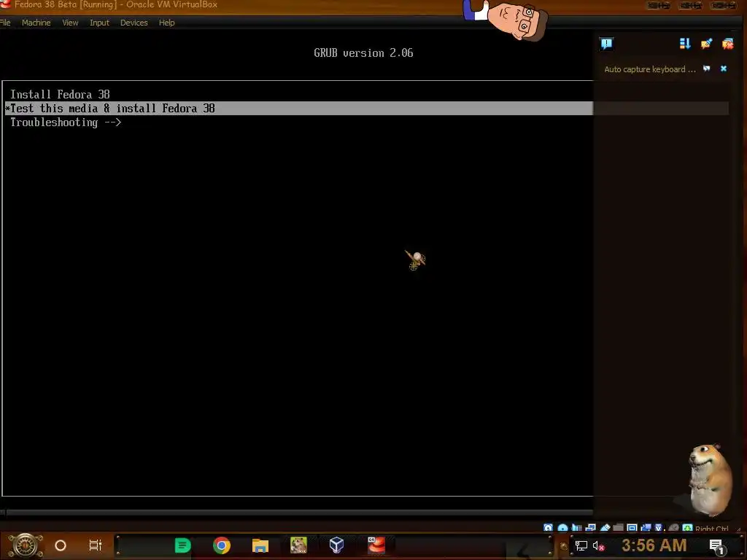Open the Machine menu
The width and height of the screenshot is (747, 560).
click(x=36, y=23)
